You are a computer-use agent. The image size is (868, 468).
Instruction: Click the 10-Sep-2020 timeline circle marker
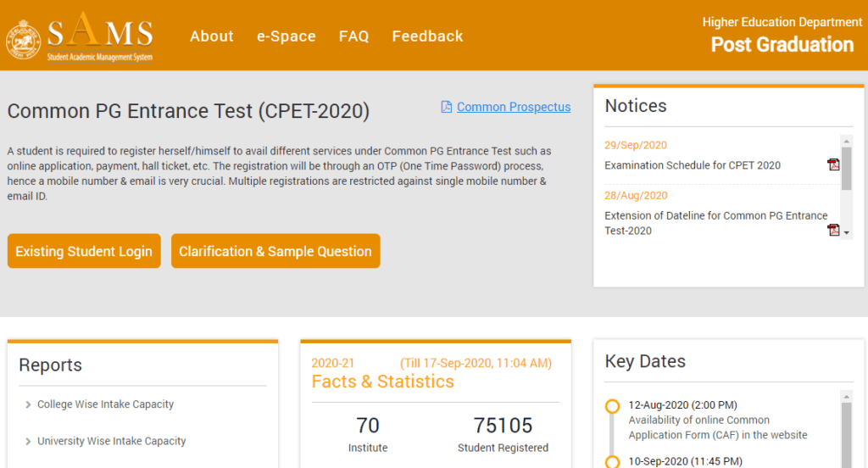(612, 461)
